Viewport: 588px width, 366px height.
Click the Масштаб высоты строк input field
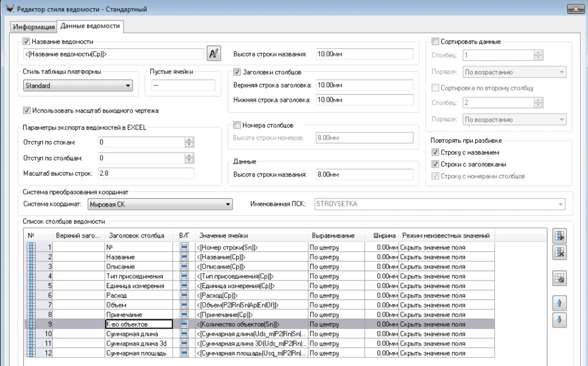pos(146,173)
